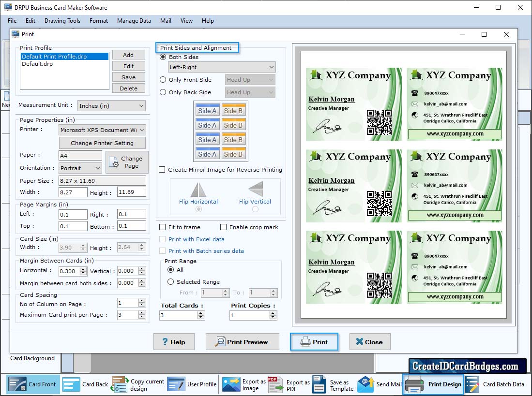Click the Flip Horizontal icon

198,190
